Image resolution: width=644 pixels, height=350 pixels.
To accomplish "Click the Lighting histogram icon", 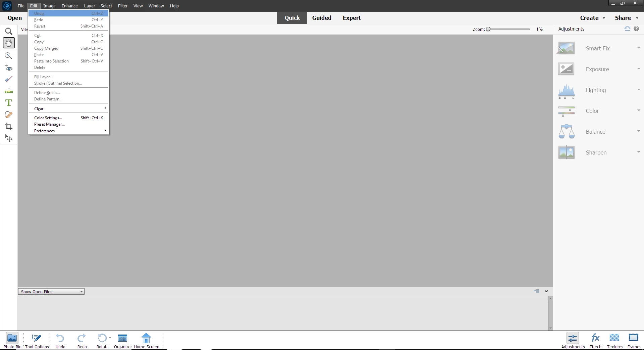I will 566,91.
